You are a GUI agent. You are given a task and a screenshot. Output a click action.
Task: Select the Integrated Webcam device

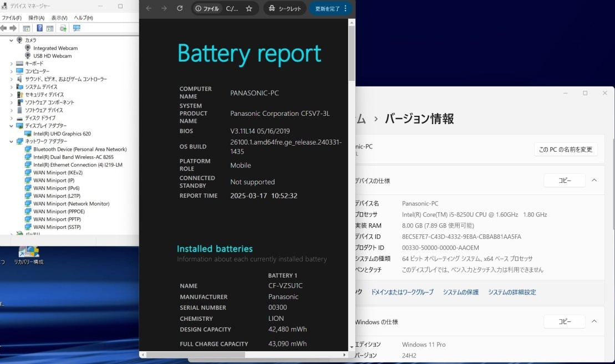click(55, 48)
